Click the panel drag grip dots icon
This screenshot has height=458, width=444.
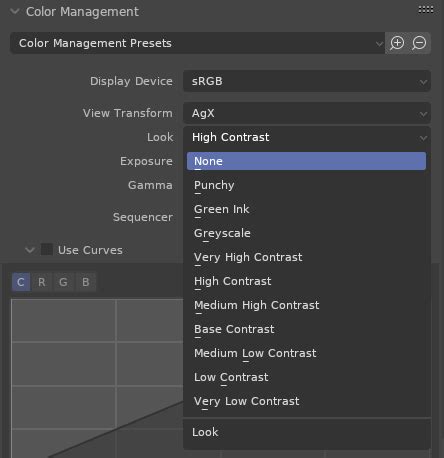click(x=426, y=10)
